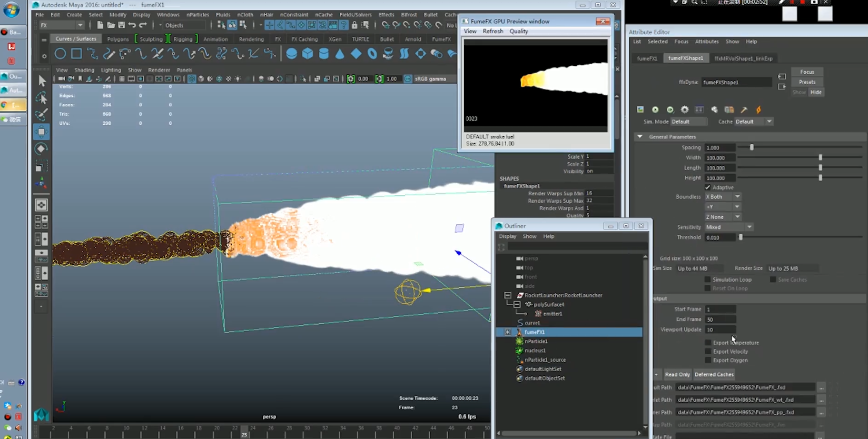The image size is (868, 439).
Task: Click the Deferred Caches button
Action: coord(714,375)
